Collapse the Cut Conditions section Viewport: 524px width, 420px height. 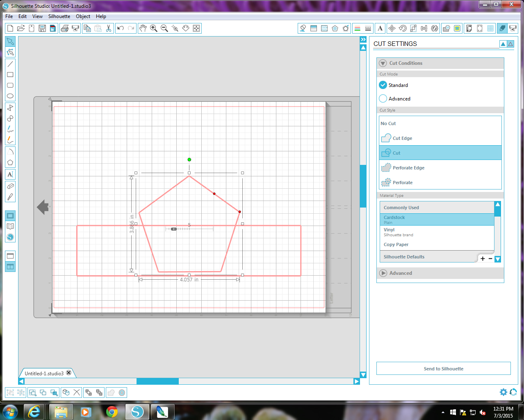coord(383,63)
